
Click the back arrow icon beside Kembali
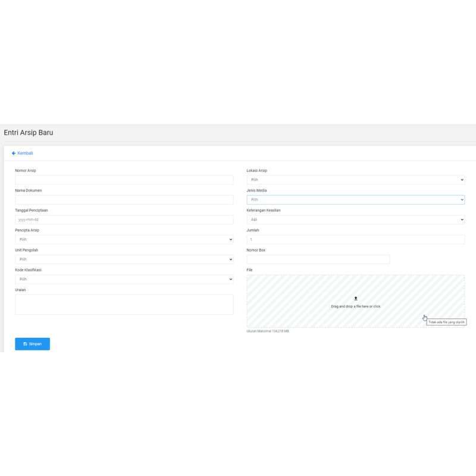tap(14, 153)
